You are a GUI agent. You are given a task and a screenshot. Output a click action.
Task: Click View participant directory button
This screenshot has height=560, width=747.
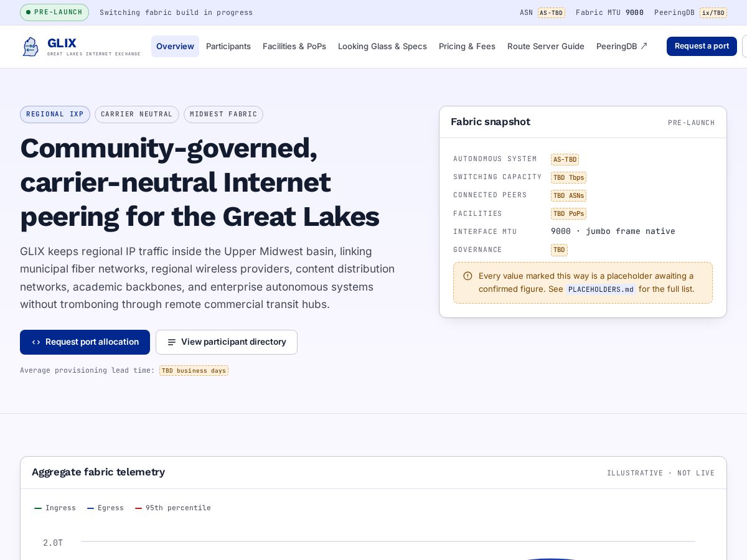pos(227,342)
